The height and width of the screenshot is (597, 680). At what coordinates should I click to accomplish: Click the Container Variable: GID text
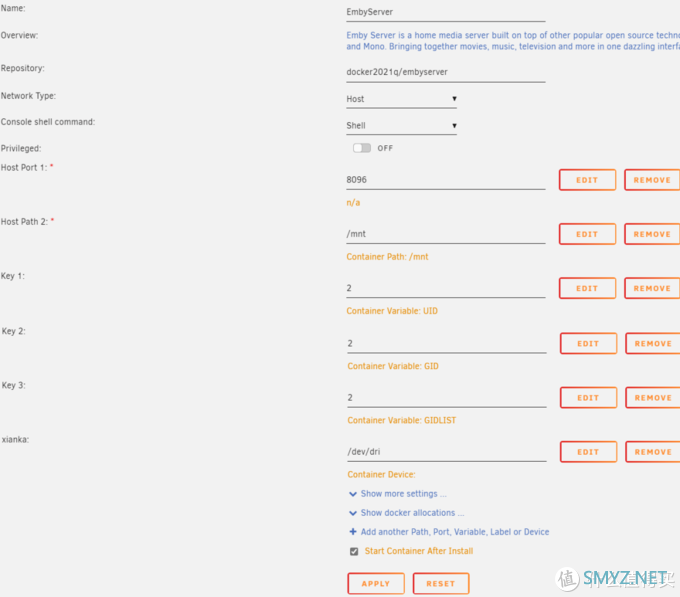(x=393, y=366)
